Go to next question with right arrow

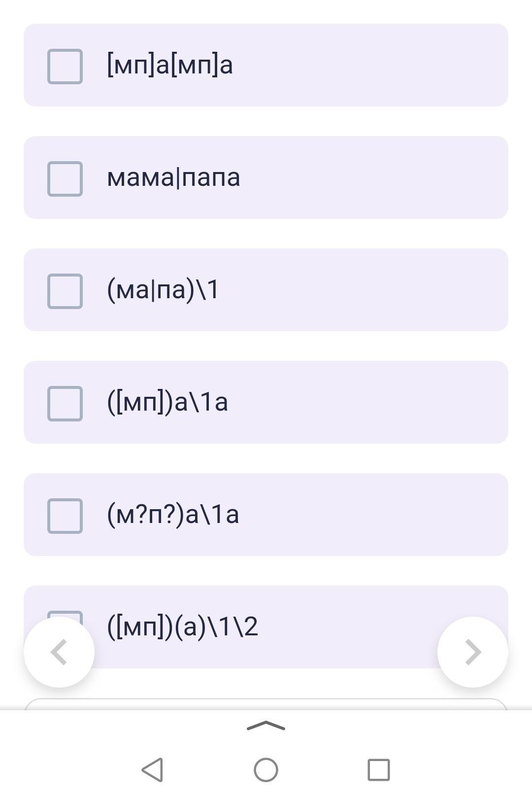tap(472, 652)
